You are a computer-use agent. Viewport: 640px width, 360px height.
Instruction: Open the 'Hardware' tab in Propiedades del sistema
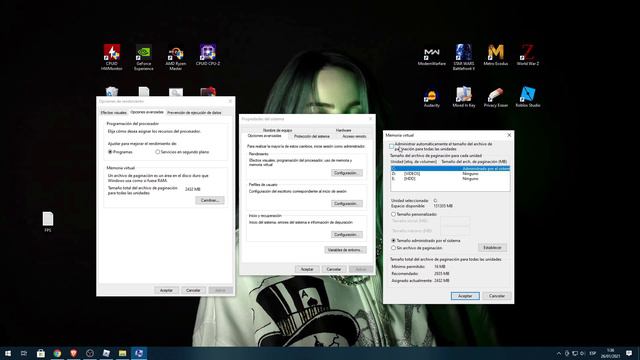click(x=343, y=130)
